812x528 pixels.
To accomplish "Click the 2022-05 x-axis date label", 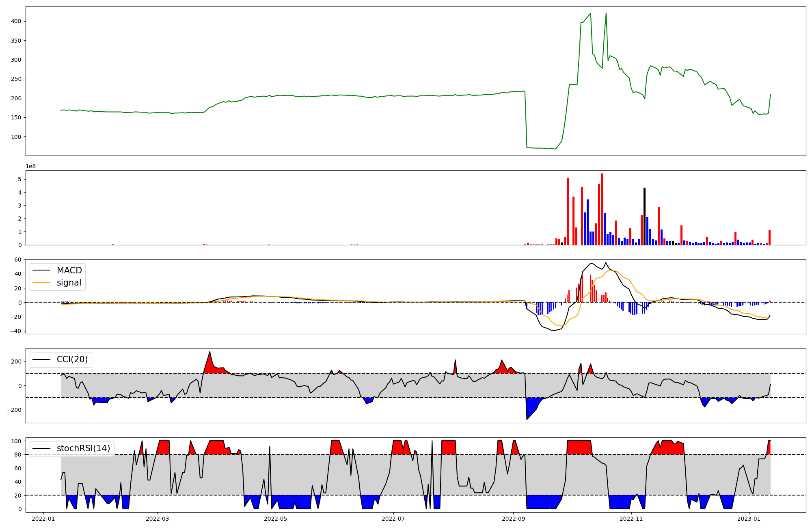I will (276, 519).
